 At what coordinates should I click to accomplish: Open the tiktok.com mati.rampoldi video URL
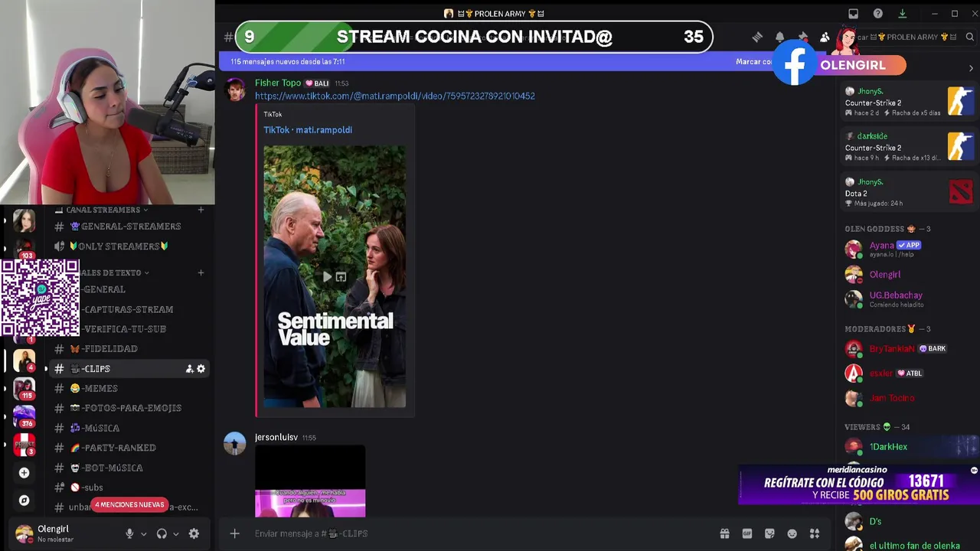tap(394, 96)
